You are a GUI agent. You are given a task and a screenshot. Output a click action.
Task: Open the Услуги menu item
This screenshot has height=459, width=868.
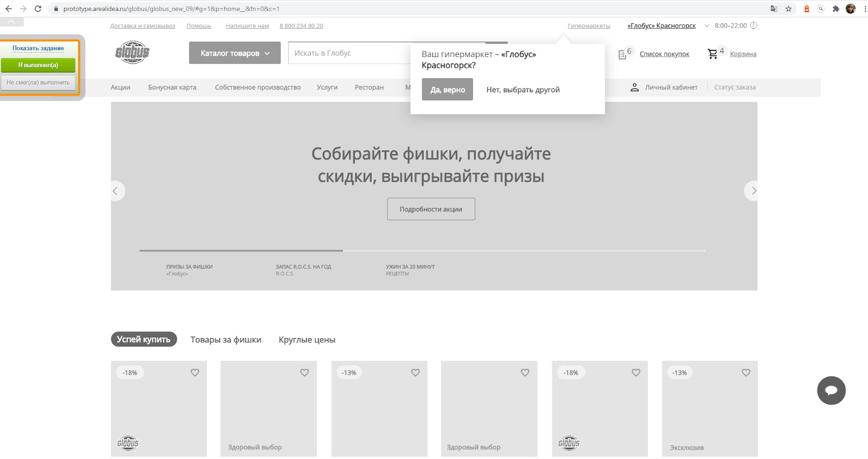coord(327,87)
